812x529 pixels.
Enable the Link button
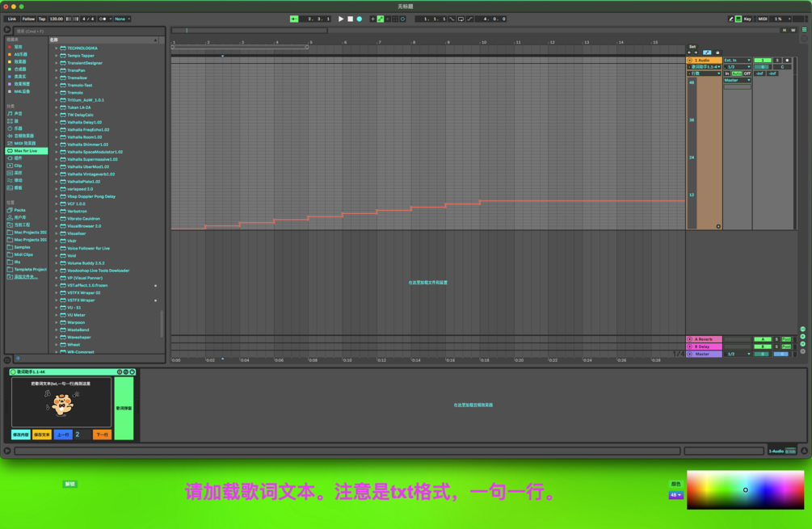click(x=12, y=19)
